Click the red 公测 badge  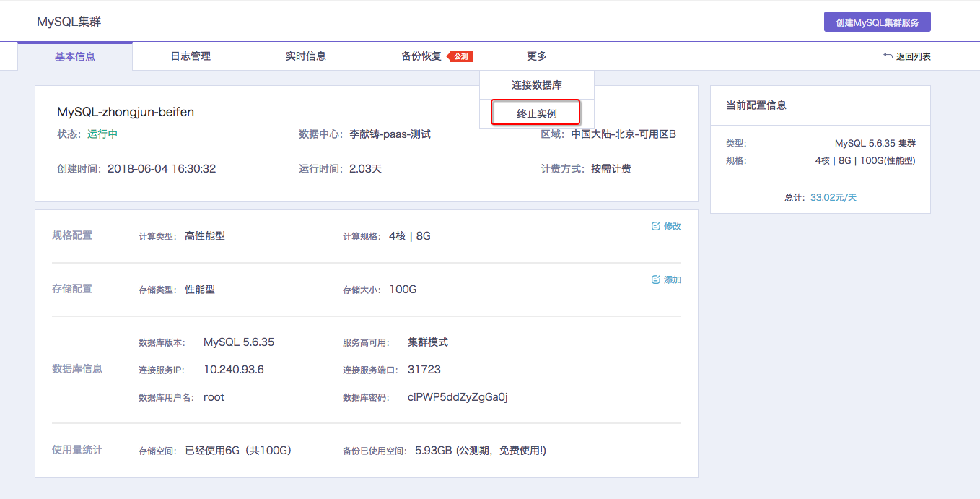click(460, 56)
